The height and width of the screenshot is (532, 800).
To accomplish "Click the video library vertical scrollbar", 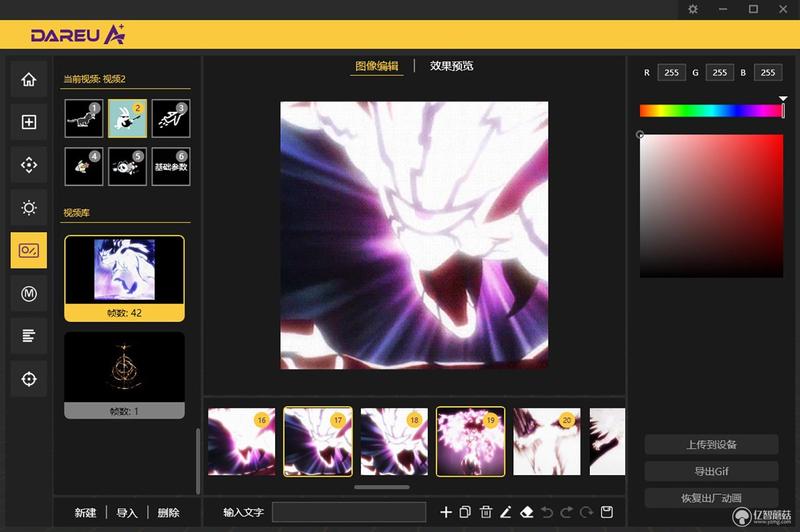I will 198,461.
